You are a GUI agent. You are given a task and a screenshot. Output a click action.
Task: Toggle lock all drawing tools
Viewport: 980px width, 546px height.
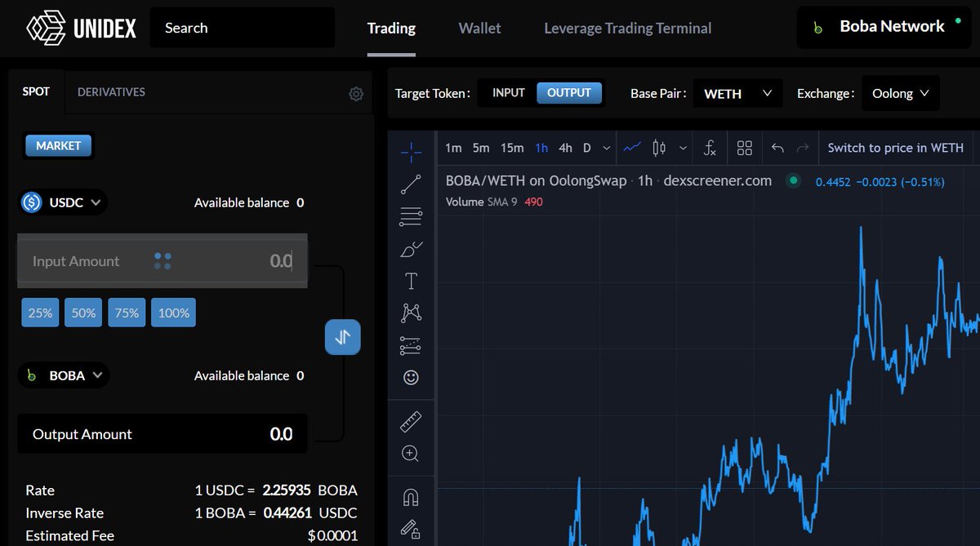coord(412,529)
